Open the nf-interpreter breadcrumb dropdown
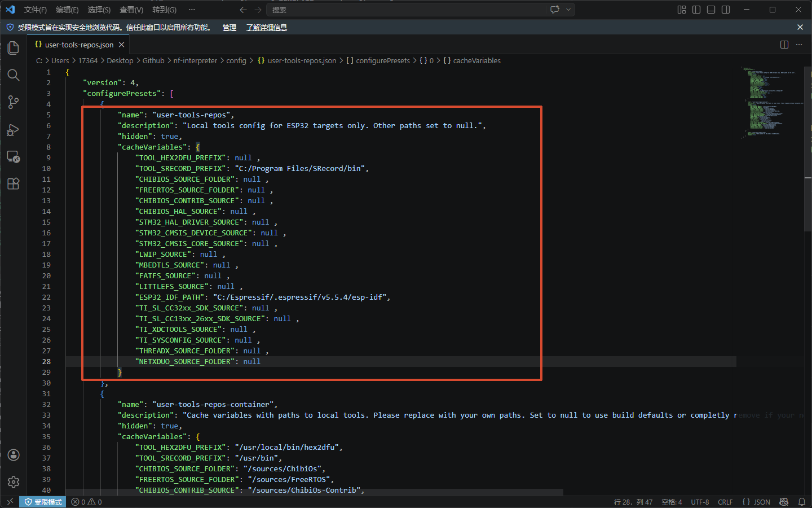Image resolution: width=812 pixels, height=508 pixels. (x=195, y=60)
